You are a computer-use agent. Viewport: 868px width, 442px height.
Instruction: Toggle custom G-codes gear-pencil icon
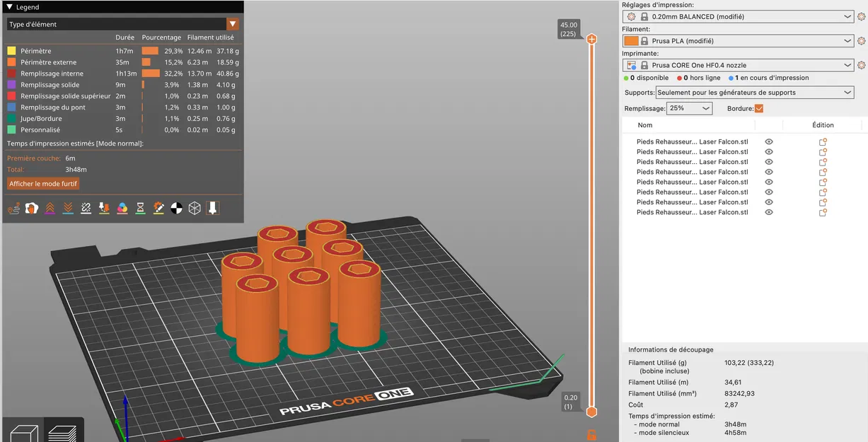pos(158,208)
